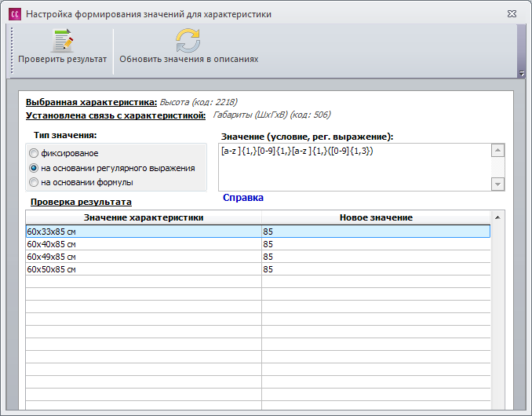Image resolution: width=532 pixels, height=416 pixels.
Task: Click the Высота (код: 2218) characteristic text
Action: point(199,102)
